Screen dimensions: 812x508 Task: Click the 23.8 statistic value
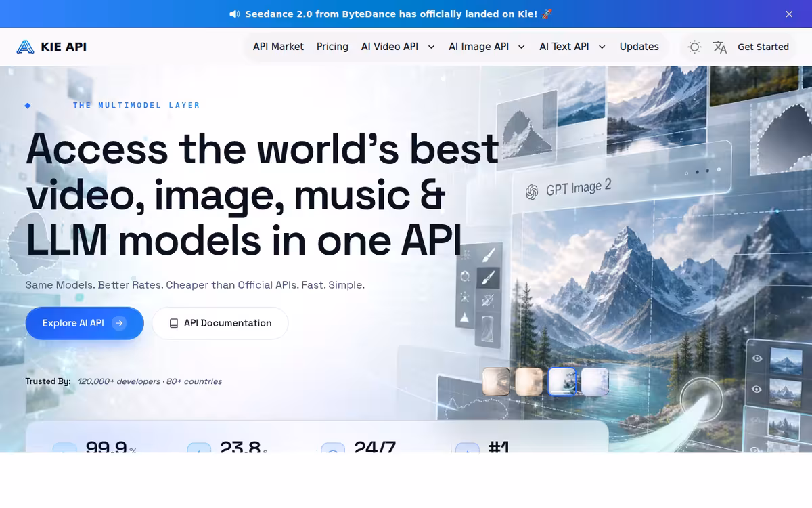240,446
